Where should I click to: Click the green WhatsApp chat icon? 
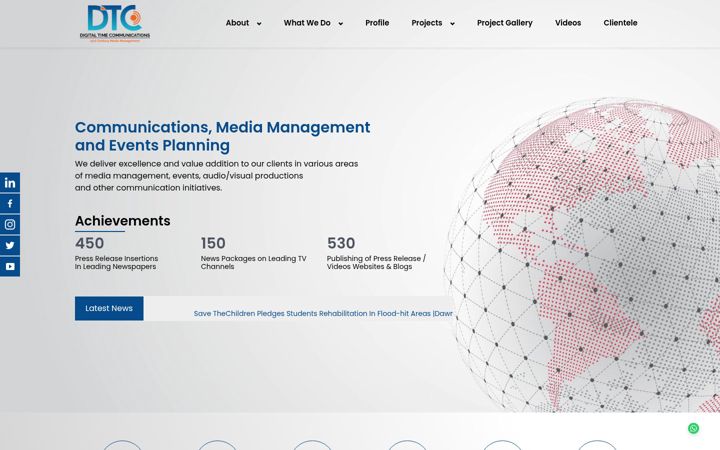click(x=693, y=428)
